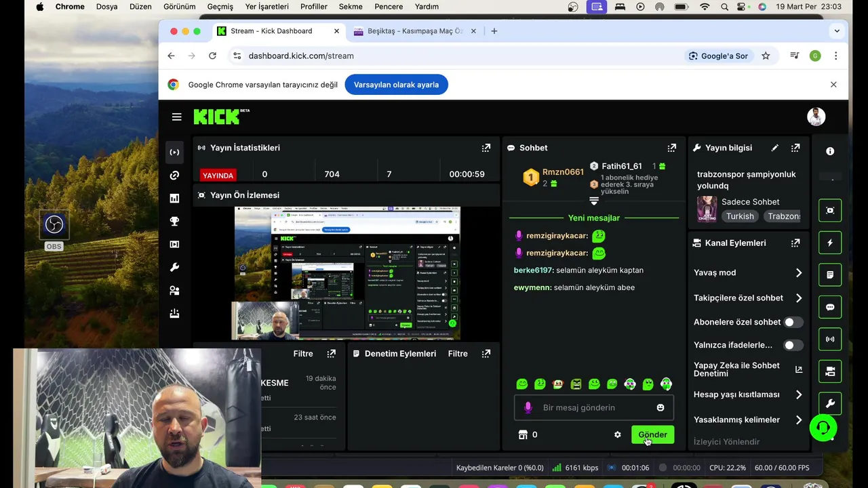Open the emoji picker in message box
Viewport: 868px width, 488px height.
pos(660,407)
